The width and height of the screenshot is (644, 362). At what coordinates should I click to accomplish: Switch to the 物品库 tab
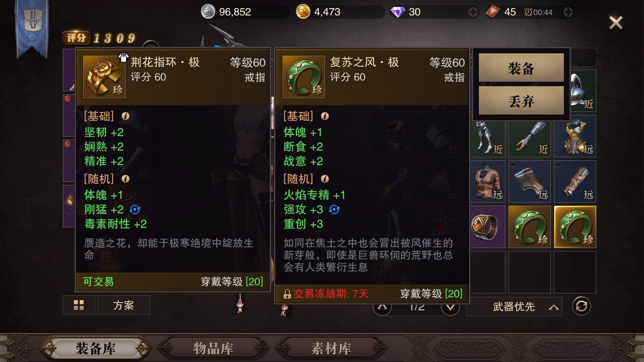(x=213, y=348)
